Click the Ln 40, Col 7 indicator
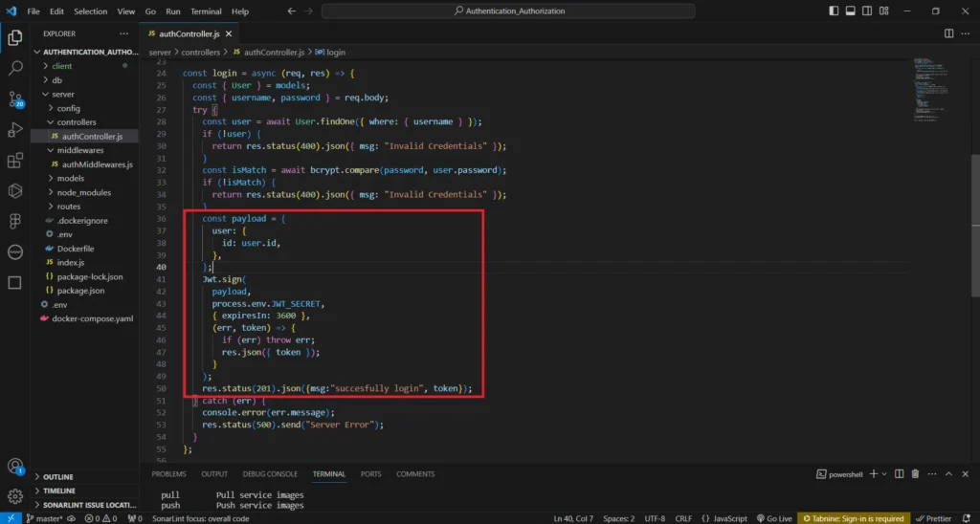The image size is (980, 524). click(x=573, y=518)
